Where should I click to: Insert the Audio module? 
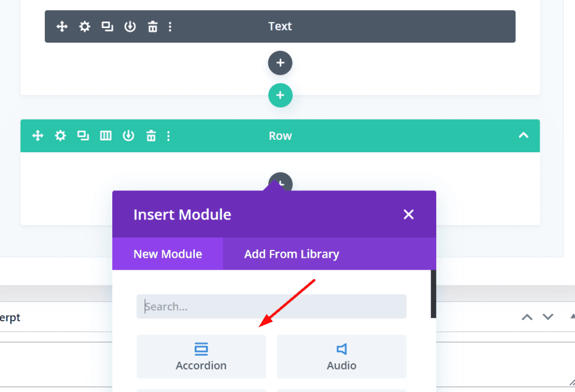[x=341, y=357]
